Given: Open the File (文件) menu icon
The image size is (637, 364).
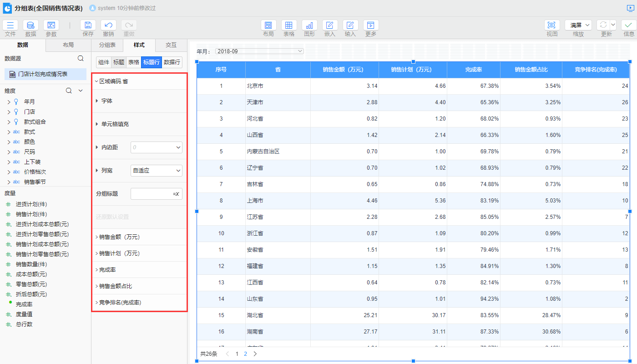Looking at the screenshot, I should (10, 25).
